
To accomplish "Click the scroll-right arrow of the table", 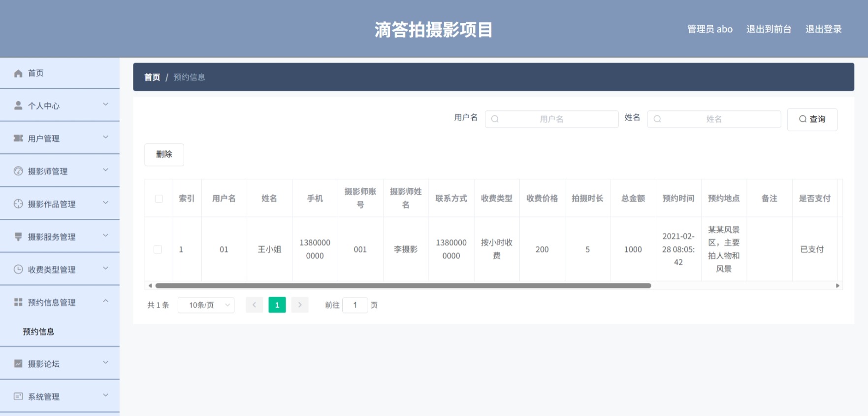I will (837, 285).
